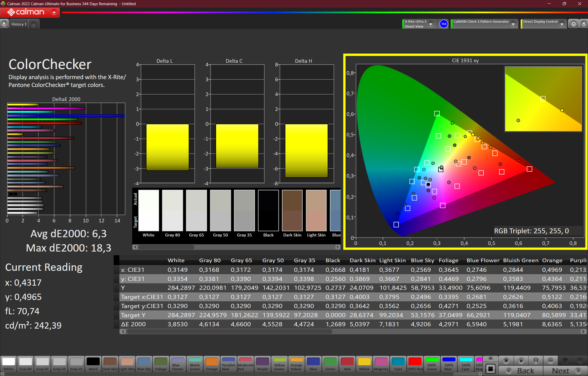Click the black pattern window square icon
This screenshot has height=376, width=588.
(490, 369)
